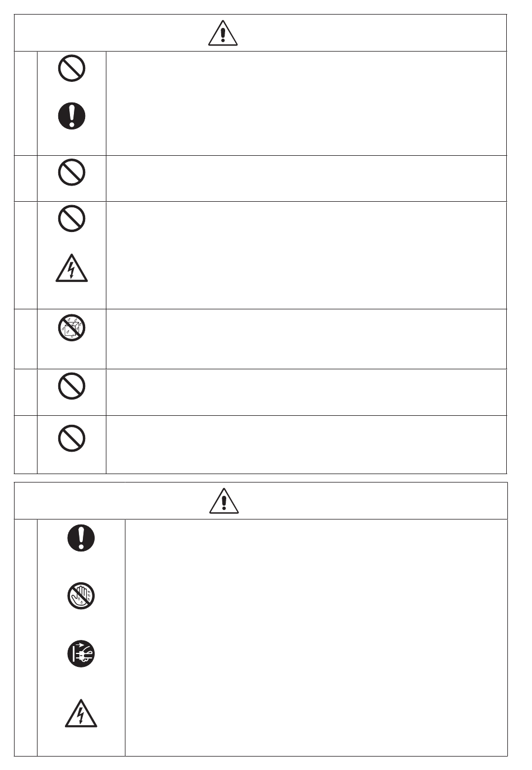Select the prohibition symbol in the top table's second row
Screen dimensions: 532x770
tap(72, 173)
